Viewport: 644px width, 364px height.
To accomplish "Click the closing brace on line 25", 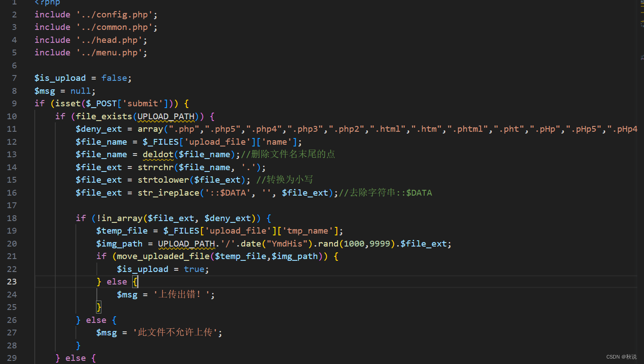I will tap(99, 307).
